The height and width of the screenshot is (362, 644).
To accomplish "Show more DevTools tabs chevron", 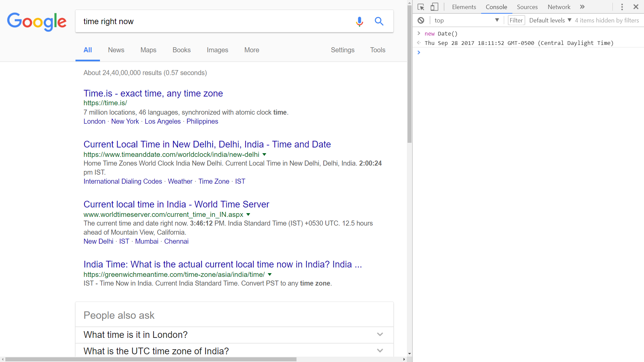I will tap(582, 7).
